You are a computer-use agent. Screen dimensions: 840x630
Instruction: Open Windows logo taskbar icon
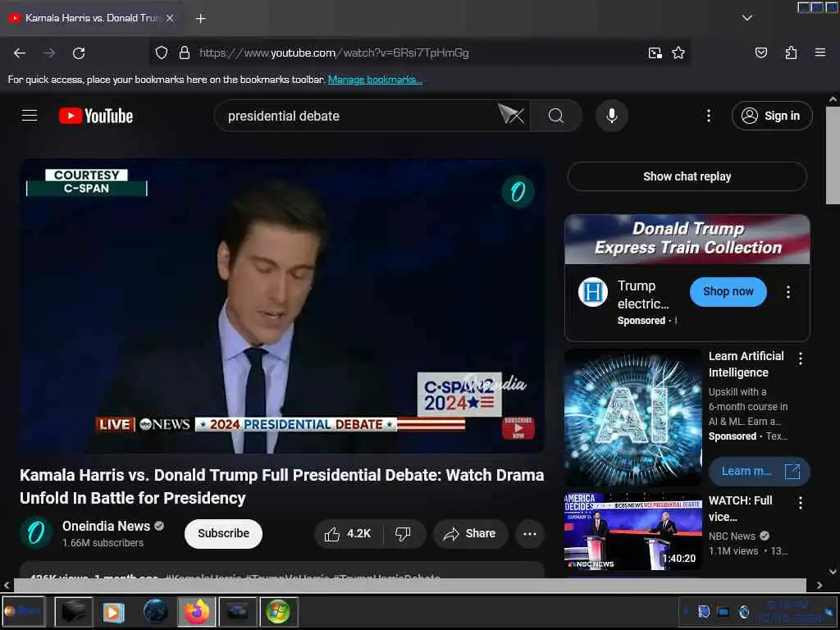[x=278, y=611]
